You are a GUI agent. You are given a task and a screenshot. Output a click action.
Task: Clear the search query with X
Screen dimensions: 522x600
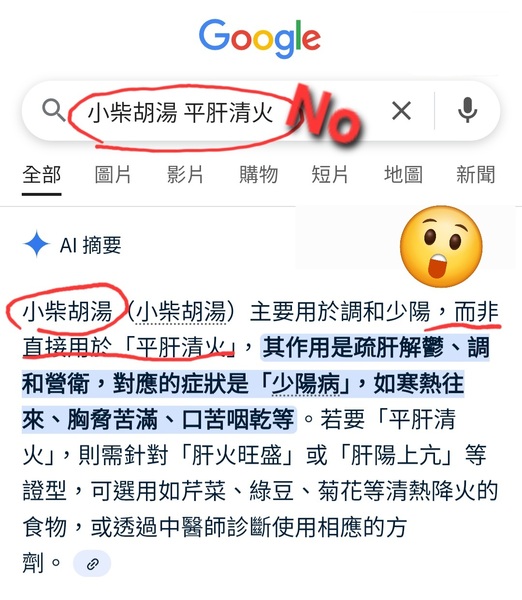401,111
